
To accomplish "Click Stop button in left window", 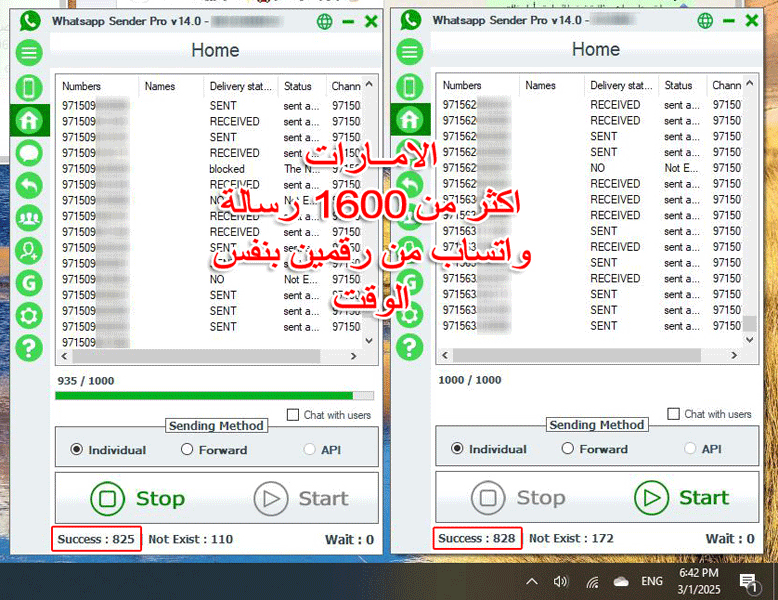I will (137, 498).
